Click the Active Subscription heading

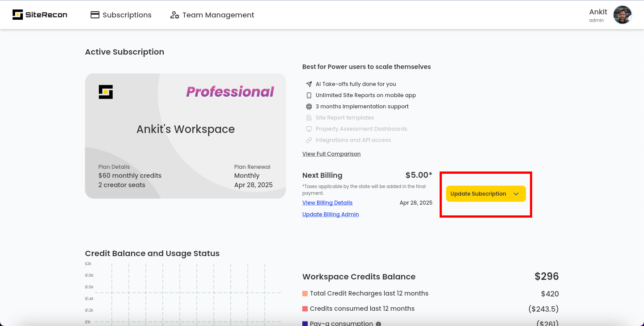125,52
